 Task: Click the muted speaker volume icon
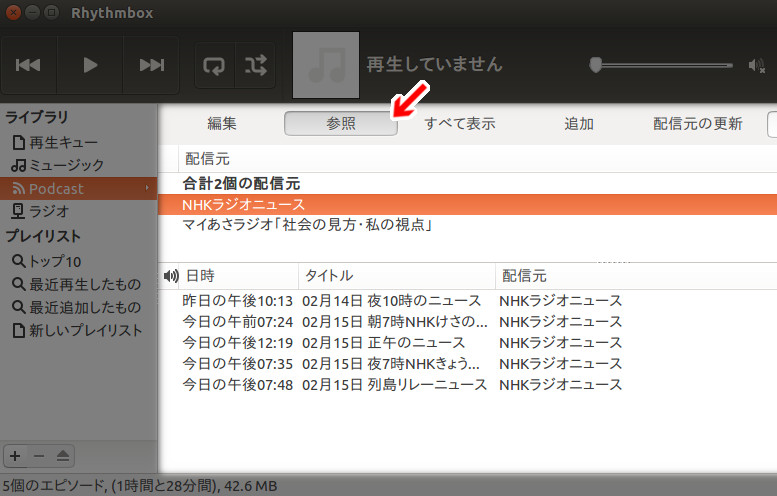[x=757, y=65]
